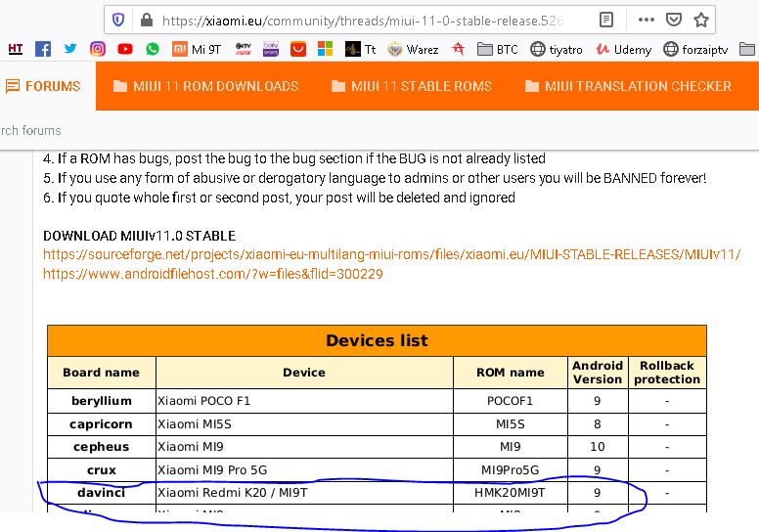Open the Microsoft logo bookmark
The image size is (759, 532).
326,49
